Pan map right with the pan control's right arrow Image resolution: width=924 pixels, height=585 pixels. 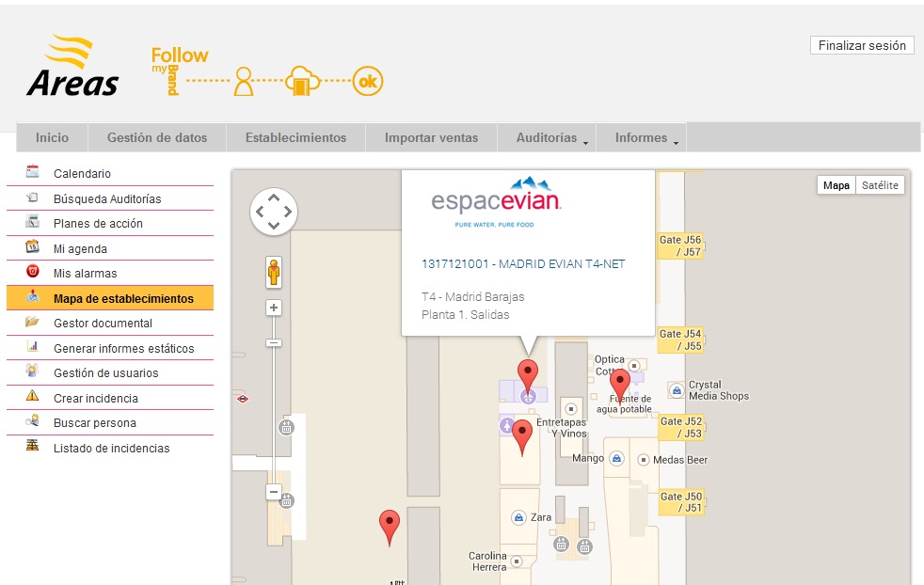tap(288, 212)
